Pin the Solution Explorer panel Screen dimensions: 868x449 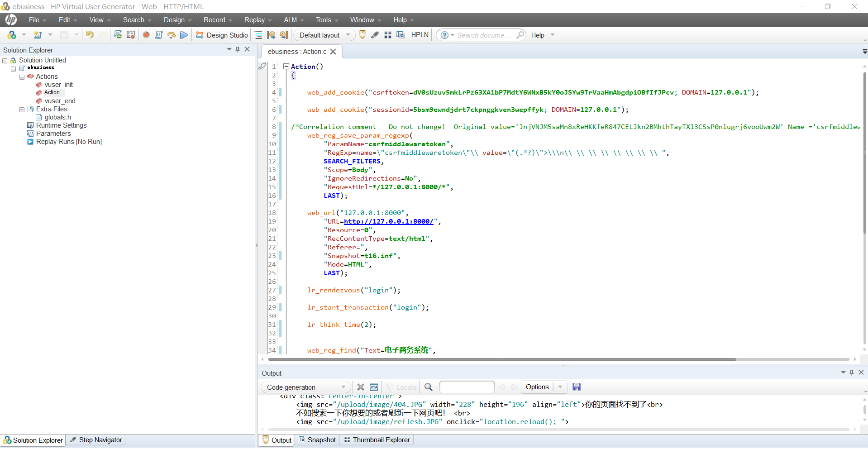click(x=238, y=49)
